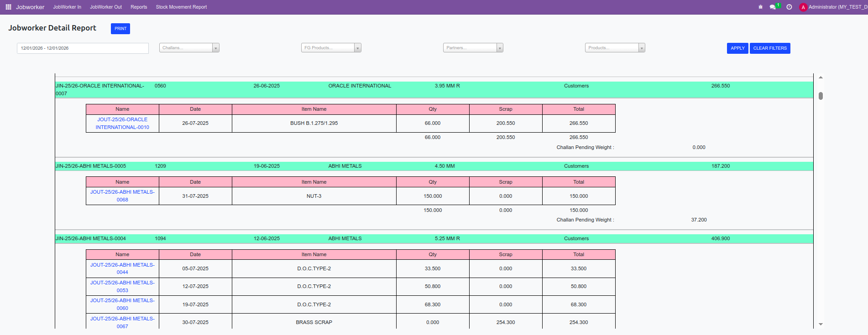This screenshot has height=335, width=868.
Task: Click the Administrator user avatar
Action: 803,7
